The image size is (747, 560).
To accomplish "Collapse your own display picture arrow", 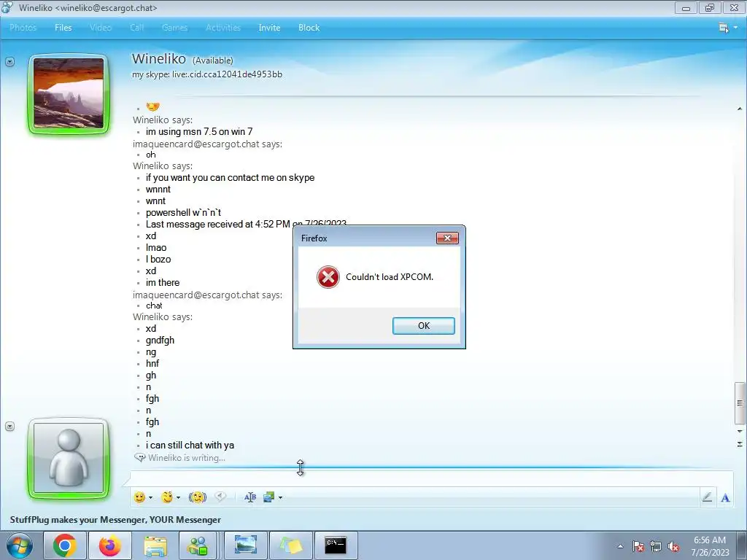I will tap(9, 426).
